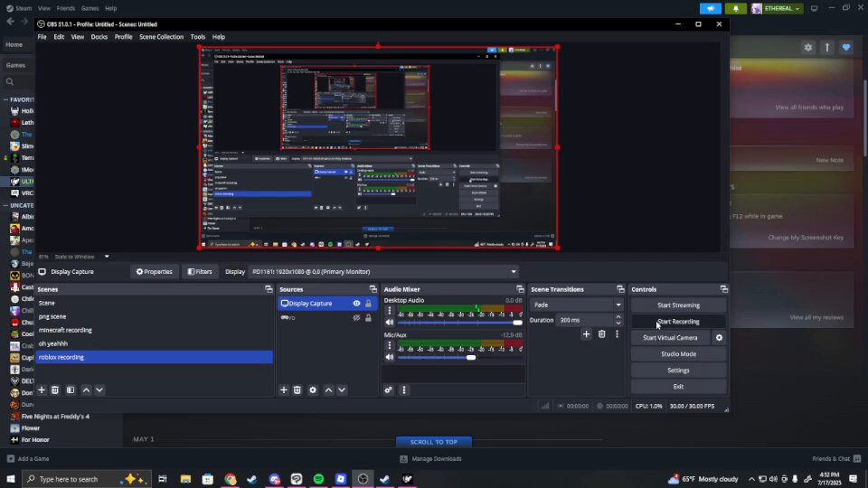
Task: Pop out the Scene Transitions dock
Action: tap(620, 289)
